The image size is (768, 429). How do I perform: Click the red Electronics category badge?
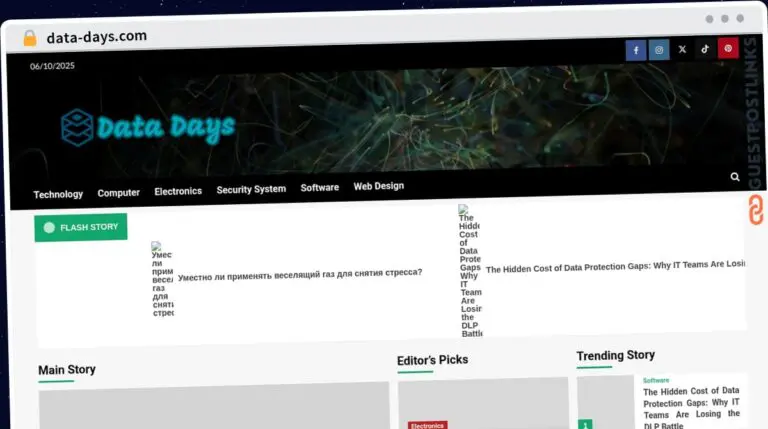click(x=428, y=425)
